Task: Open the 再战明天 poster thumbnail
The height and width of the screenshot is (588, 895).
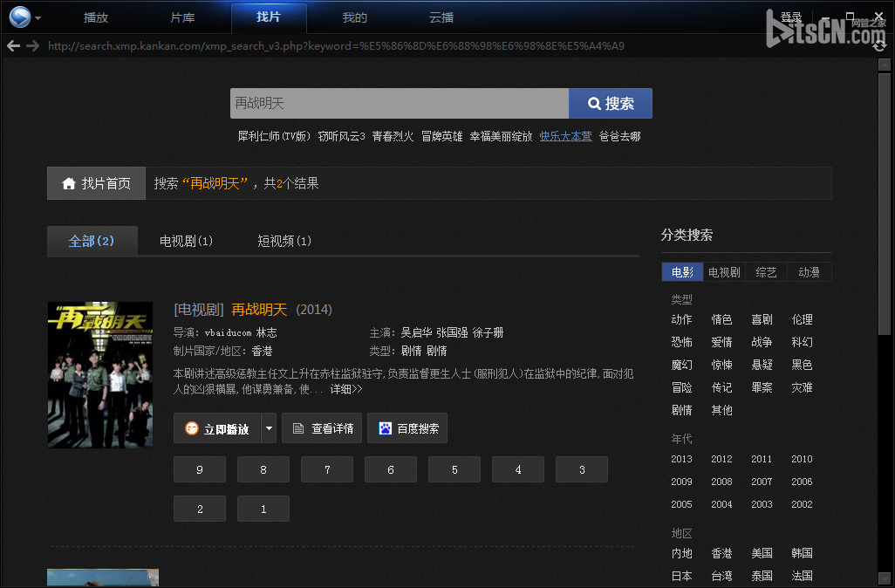Action: 100,375
